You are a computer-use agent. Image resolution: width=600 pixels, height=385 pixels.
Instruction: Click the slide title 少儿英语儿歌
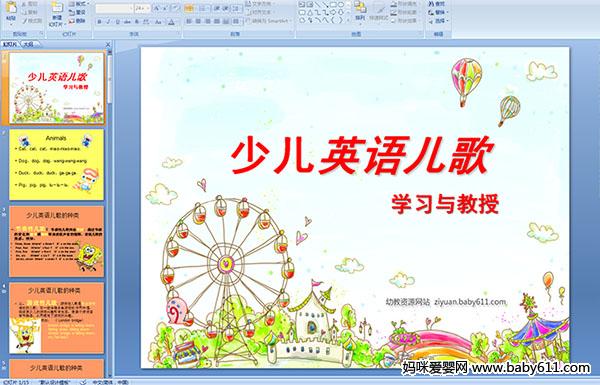point(362,156)
